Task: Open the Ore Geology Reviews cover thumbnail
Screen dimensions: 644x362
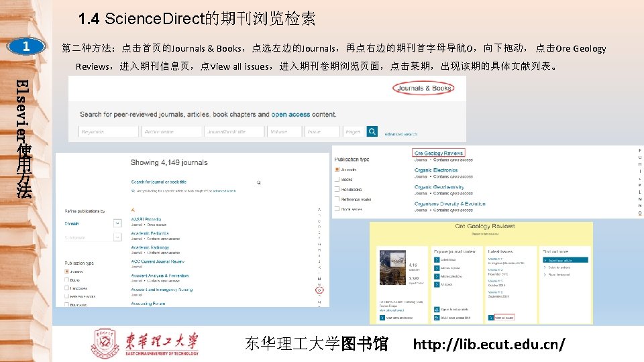Action: tap(392, 267)
